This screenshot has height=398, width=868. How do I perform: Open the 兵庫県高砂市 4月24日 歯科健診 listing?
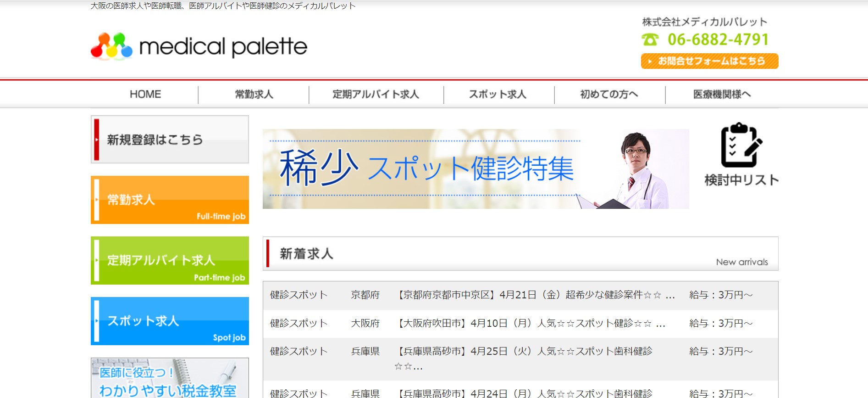pos(523,393)
